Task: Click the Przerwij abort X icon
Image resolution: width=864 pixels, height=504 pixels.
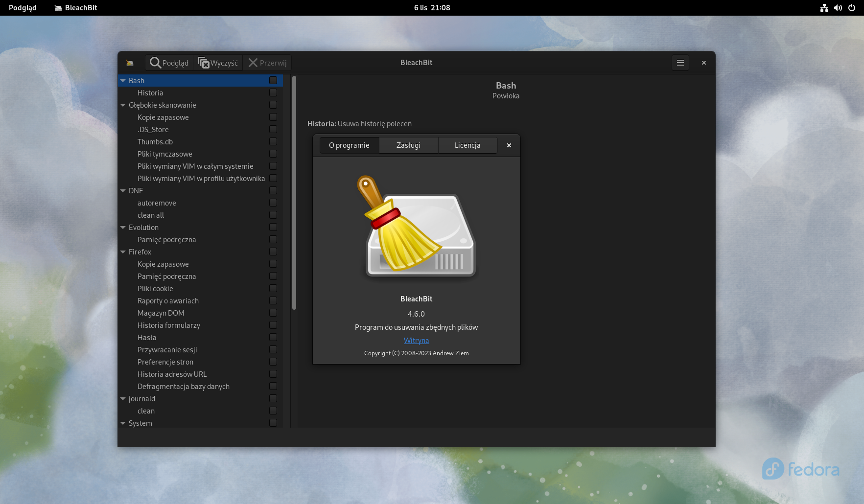Action: 253,63
